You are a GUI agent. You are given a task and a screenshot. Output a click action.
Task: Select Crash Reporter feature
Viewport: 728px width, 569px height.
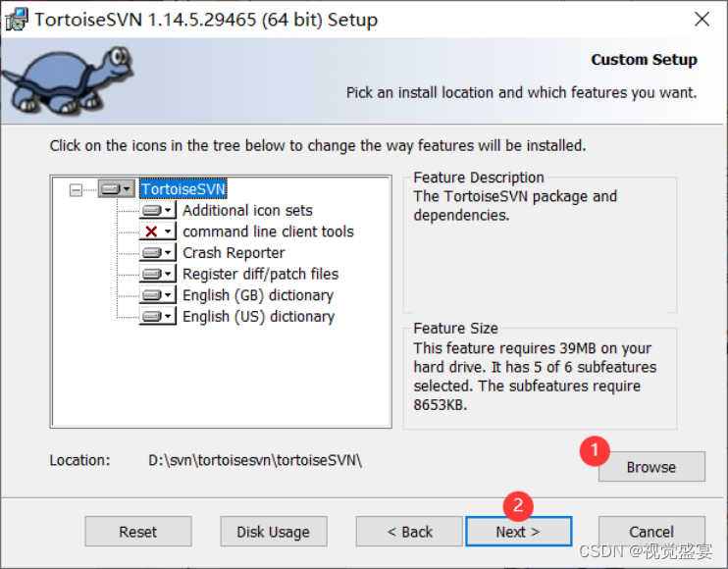(x=234, y=253)
